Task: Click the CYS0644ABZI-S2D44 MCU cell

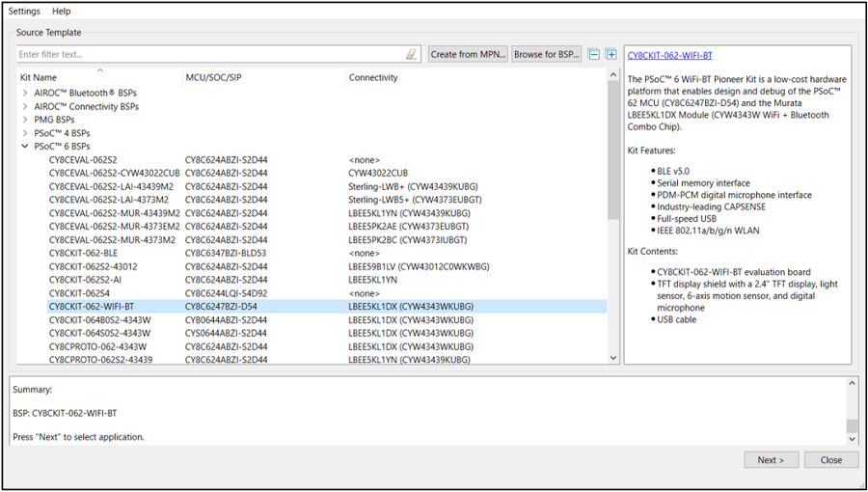Action: [x=226, y=333]
